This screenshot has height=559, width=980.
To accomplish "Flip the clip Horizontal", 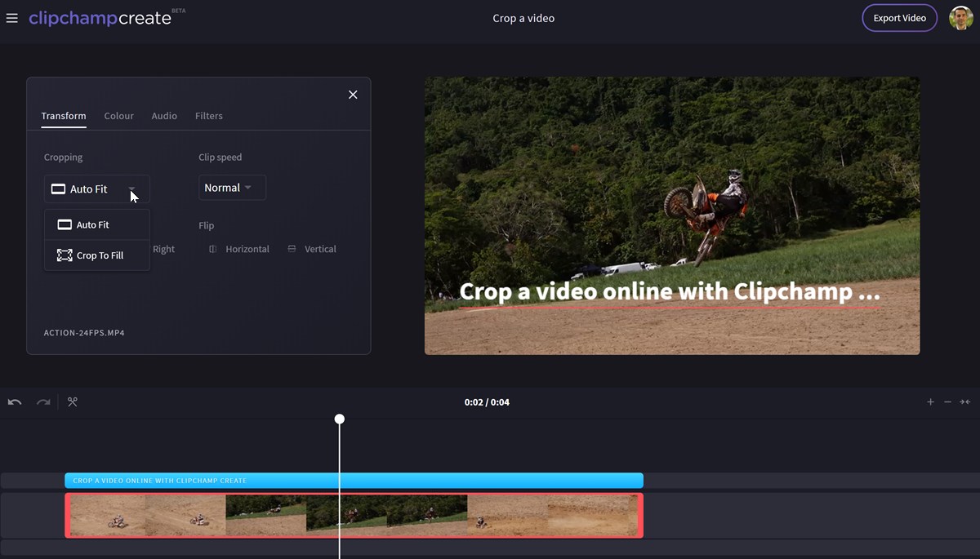I will 238,249.
